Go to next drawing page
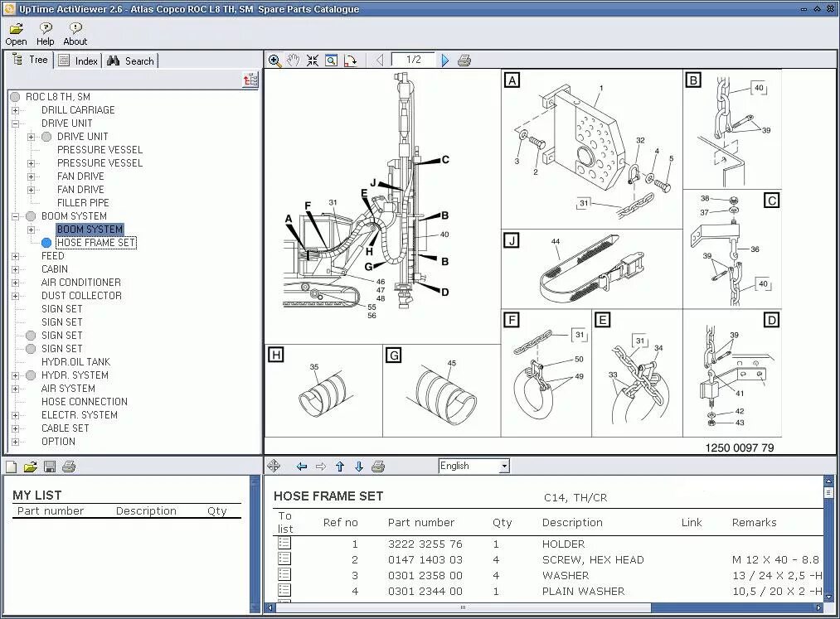 coord(445,60)
